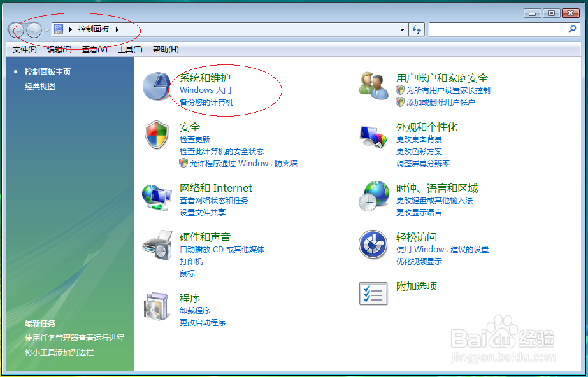Image resolution: width=588 pixels, height=377 pixels.
Task: Click 查看网络状态和任务 link
Action: [x=214, y=201]
